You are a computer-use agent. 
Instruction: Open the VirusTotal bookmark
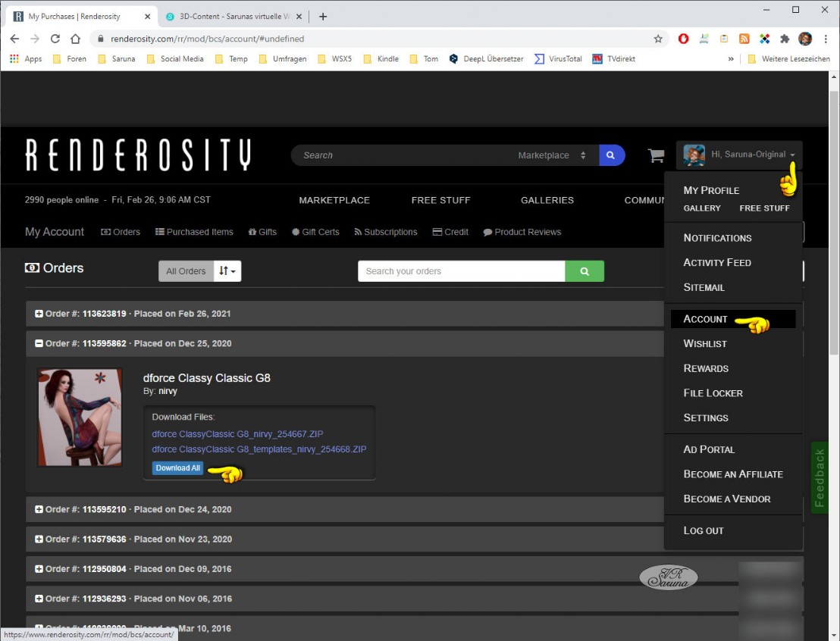point(558,59)
